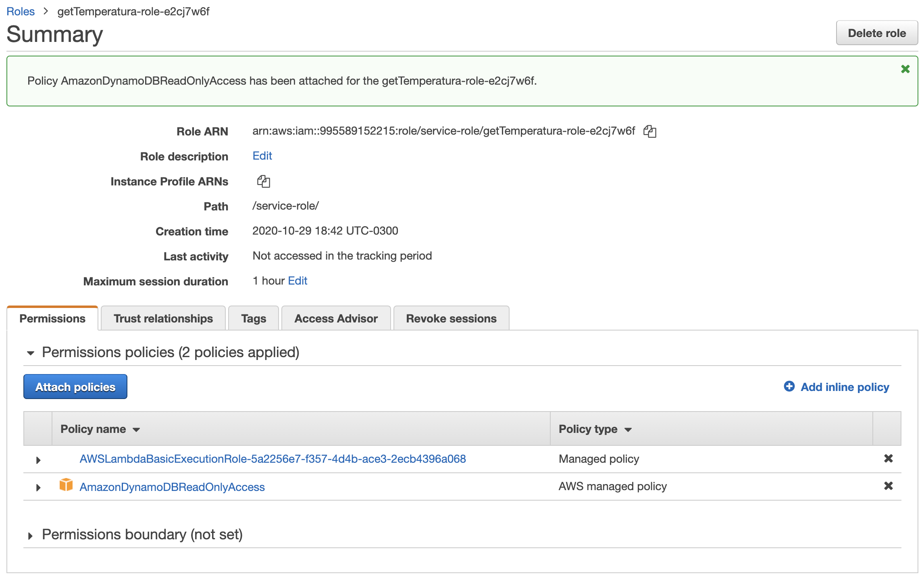The width and height of the screenshot is (924, 578).
Task: Expand the AWSLambdaBasicExecutionRole policy row
Action: click(x=38, y=460)
